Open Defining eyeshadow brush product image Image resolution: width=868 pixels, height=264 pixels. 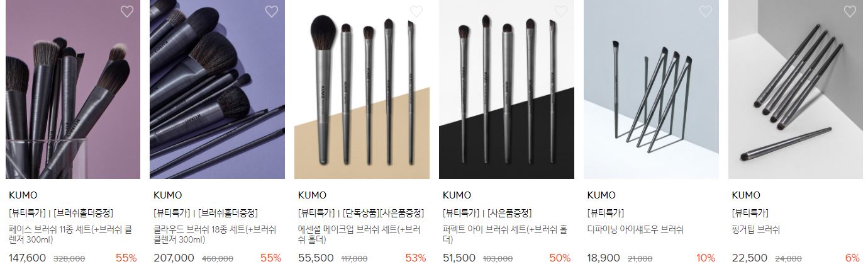651,89
